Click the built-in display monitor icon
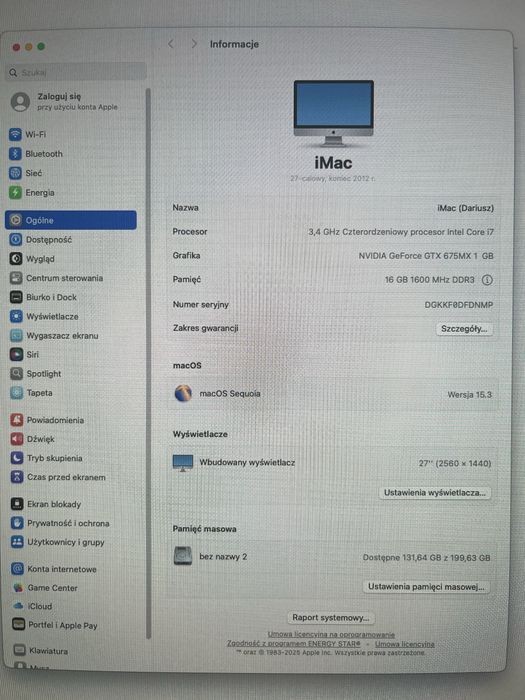The image size is (525, 700). [183, 463]
